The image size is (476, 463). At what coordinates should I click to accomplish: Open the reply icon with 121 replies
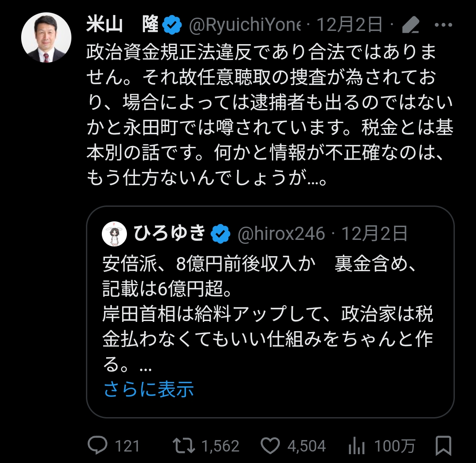coord(97,445)
